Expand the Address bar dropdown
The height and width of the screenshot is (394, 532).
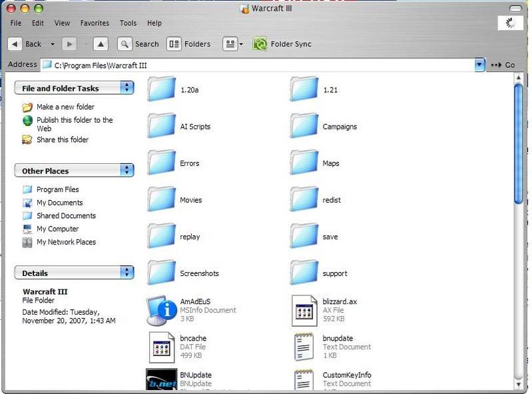click(x=479, y=65)
